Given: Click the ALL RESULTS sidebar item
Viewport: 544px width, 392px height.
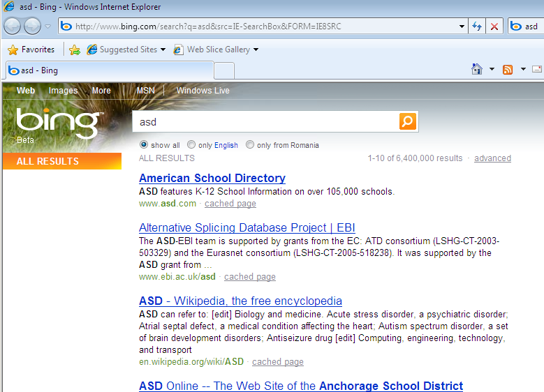Looking at the screenshot, I should [x=62, y=161].
